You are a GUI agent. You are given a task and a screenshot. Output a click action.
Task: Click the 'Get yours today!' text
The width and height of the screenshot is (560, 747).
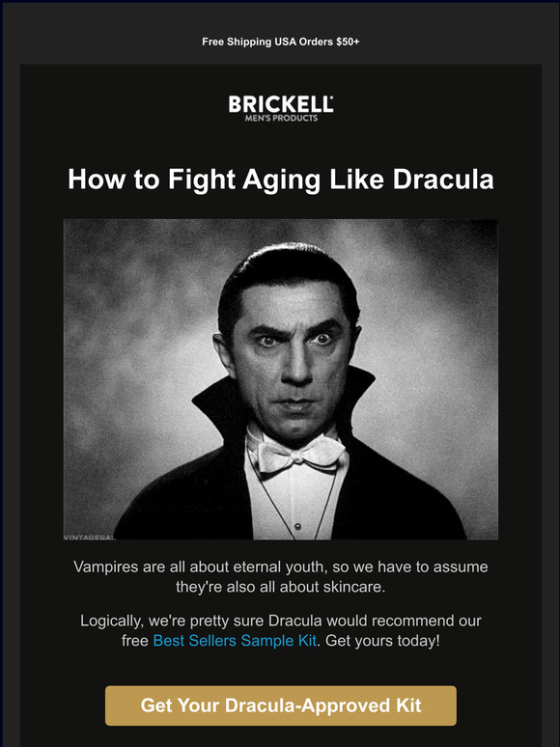point(382,640)
